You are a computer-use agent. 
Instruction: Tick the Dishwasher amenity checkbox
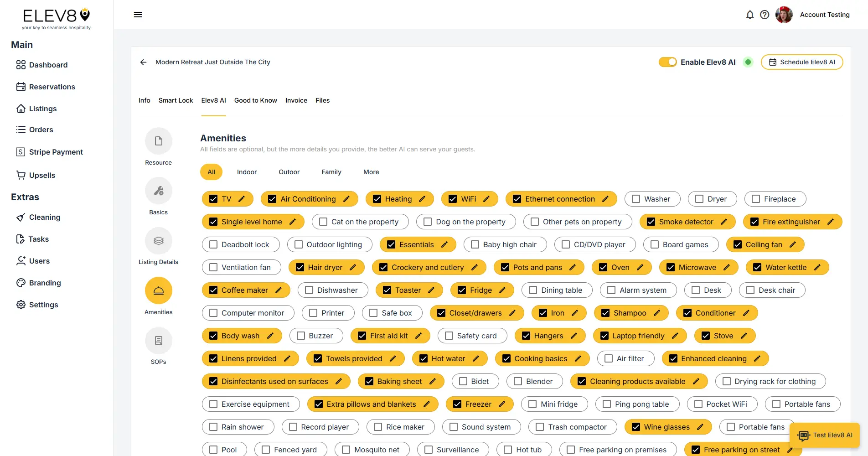coord(309,290)
